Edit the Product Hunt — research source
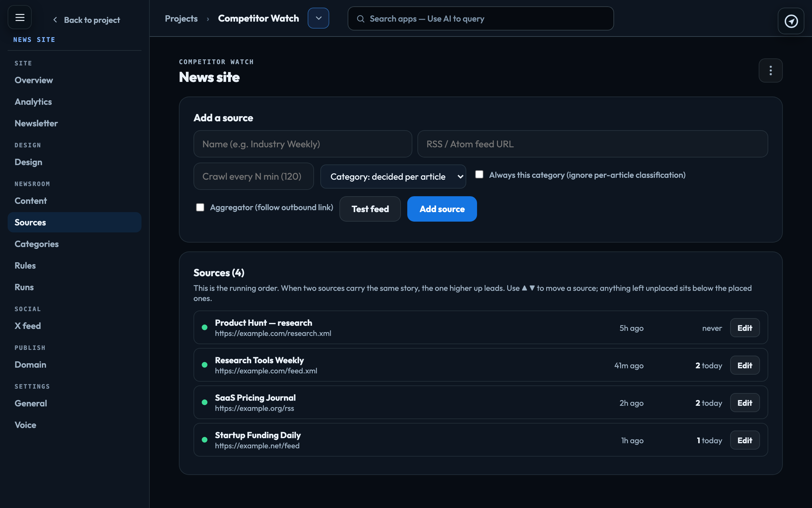This screenshot has width=812, height=508. 744,328
